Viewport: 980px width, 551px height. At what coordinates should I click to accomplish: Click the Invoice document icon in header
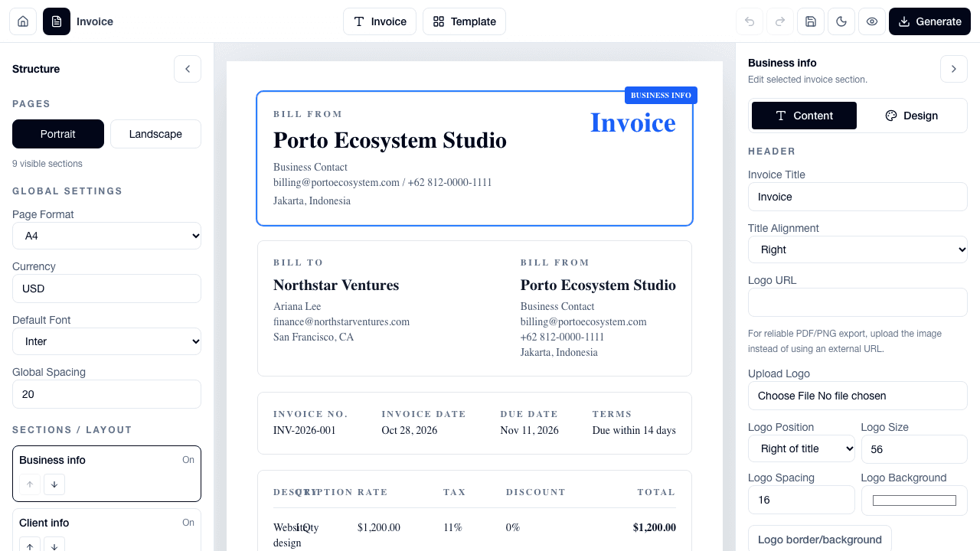57,21
